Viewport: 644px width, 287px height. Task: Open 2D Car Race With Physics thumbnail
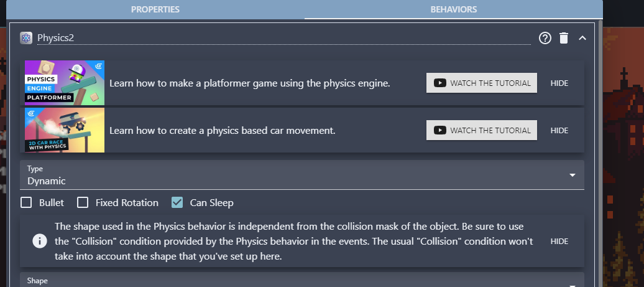click(65, 130)
